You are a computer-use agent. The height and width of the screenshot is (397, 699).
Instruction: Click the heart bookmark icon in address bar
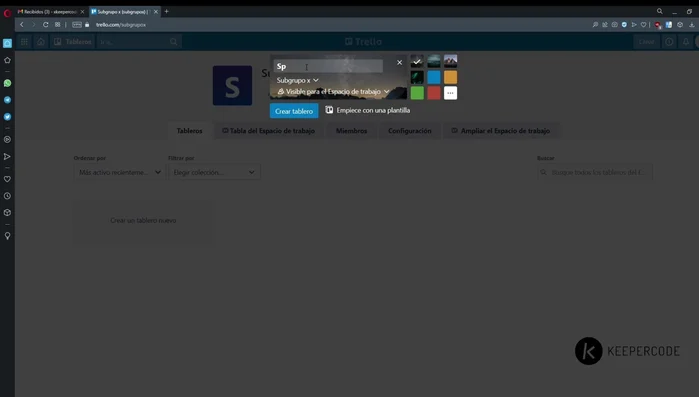tap(643, 25)
